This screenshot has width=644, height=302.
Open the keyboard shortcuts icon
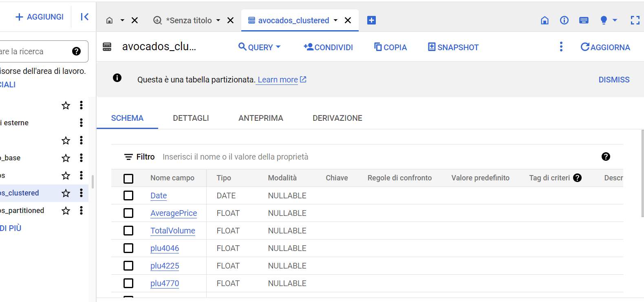(x=584, y=20)
